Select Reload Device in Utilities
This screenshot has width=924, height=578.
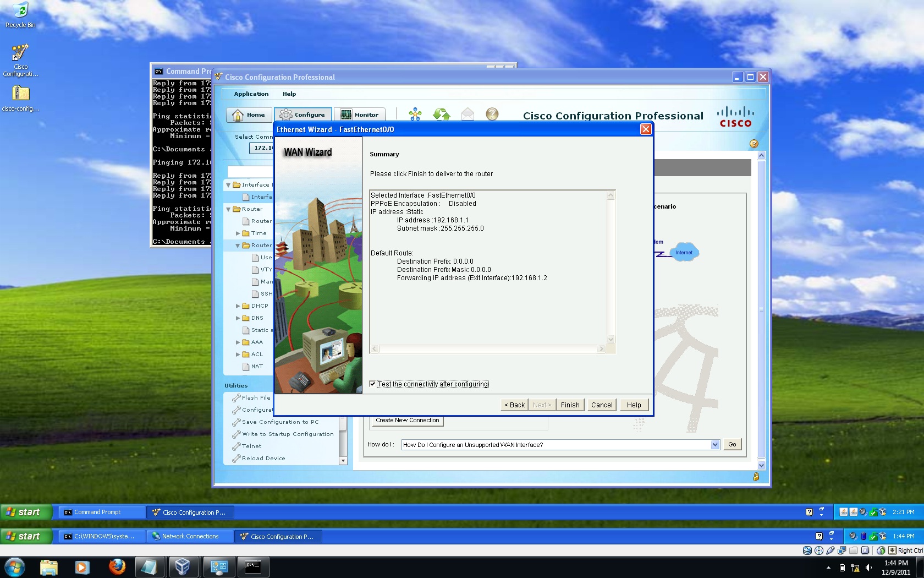[263, 459]
